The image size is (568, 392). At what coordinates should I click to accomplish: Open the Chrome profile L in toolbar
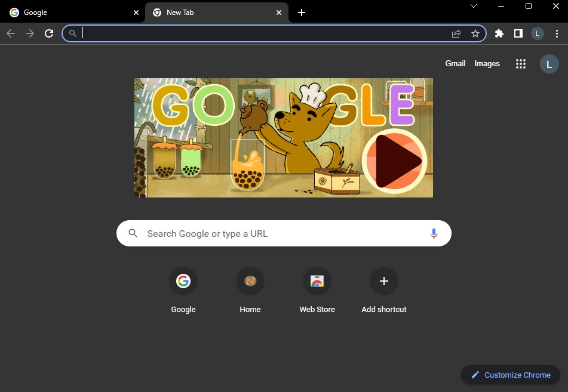pyautogui.click(x=537, y=33)
